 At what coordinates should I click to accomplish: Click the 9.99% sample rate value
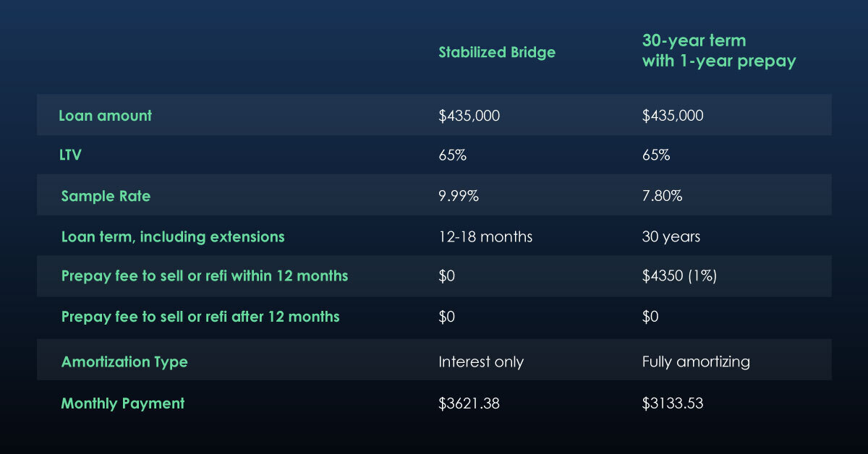pyautogui.click(x=459, y=196)
